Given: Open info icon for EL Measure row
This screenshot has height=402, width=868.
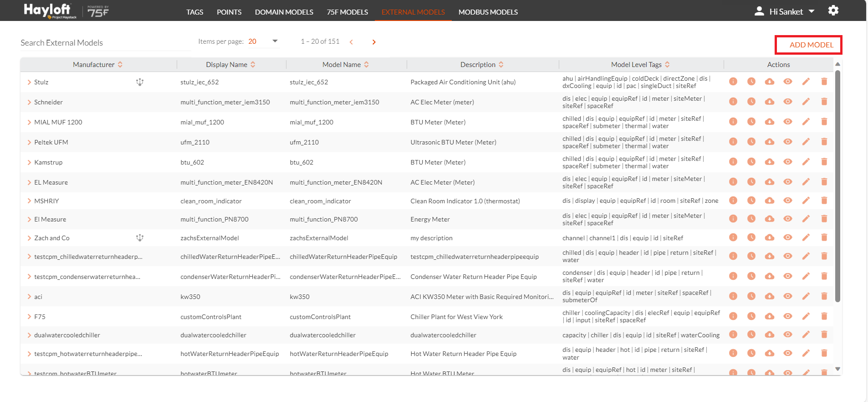Looking at the screenshot, I should click(x=733, y=182).
